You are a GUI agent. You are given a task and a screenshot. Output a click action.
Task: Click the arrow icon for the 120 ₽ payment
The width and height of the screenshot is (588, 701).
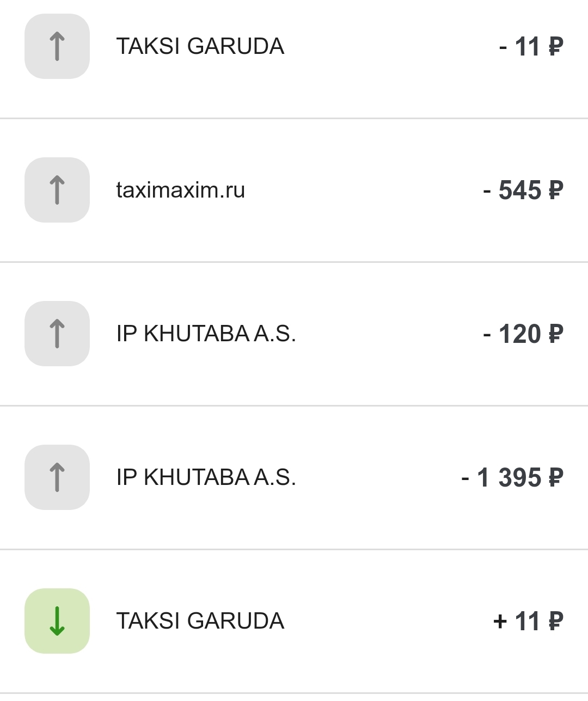(57, 334)
